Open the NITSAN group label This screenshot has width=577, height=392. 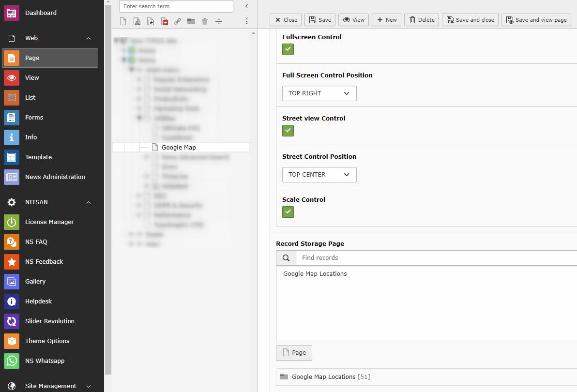[x=36, y=202]
